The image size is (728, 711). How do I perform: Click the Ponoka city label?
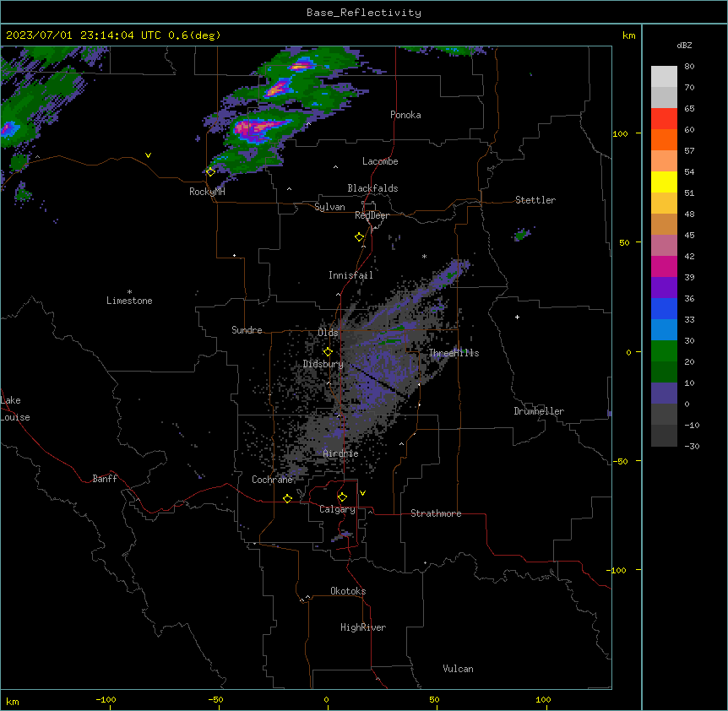(x=405, y=115)
